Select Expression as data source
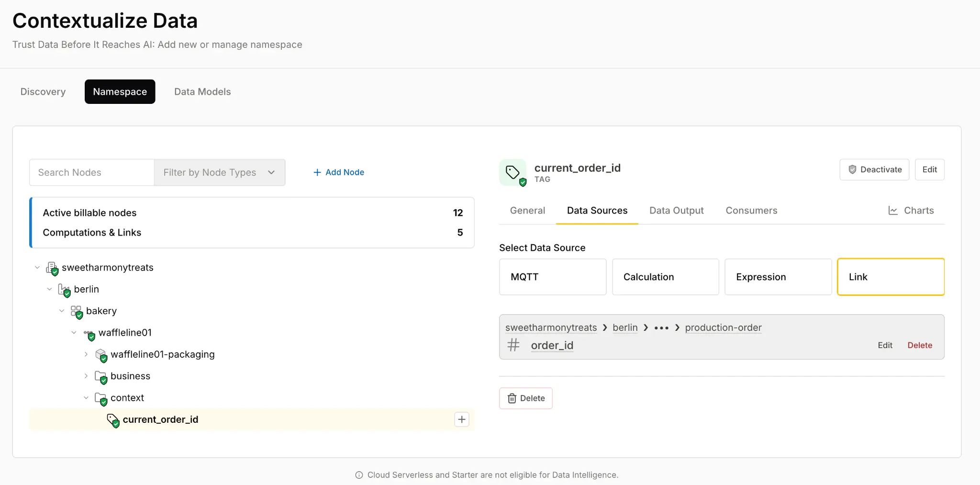This screenshot has height=485, width=980. [x=778, y=277]
